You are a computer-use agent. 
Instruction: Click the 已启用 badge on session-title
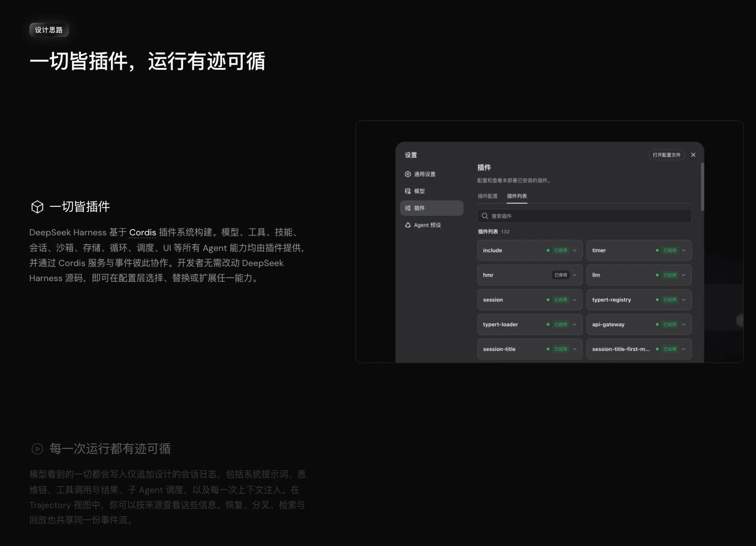tap(561, 349)
